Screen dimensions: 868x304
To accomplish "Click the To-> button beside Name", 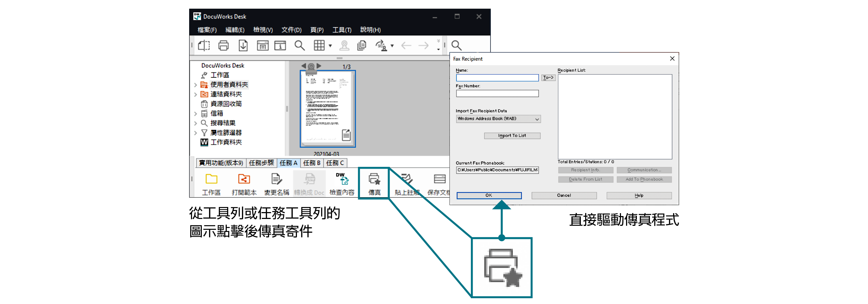I will [548, 77].
